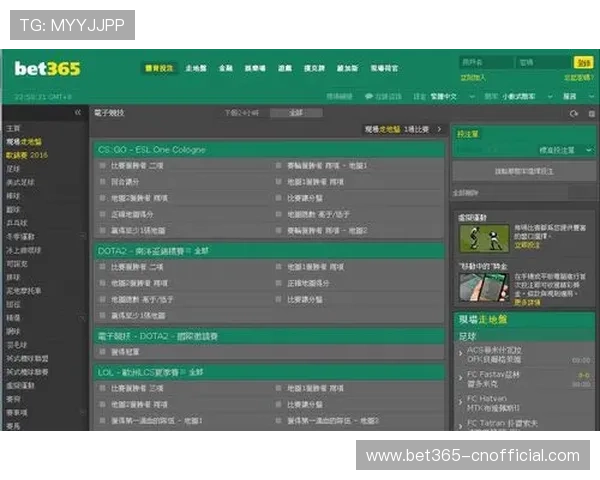Click the arrow beside FC Hatvan match
Image resolution: width=600 pixels, height=480 pixels.
tap(460, 403)
